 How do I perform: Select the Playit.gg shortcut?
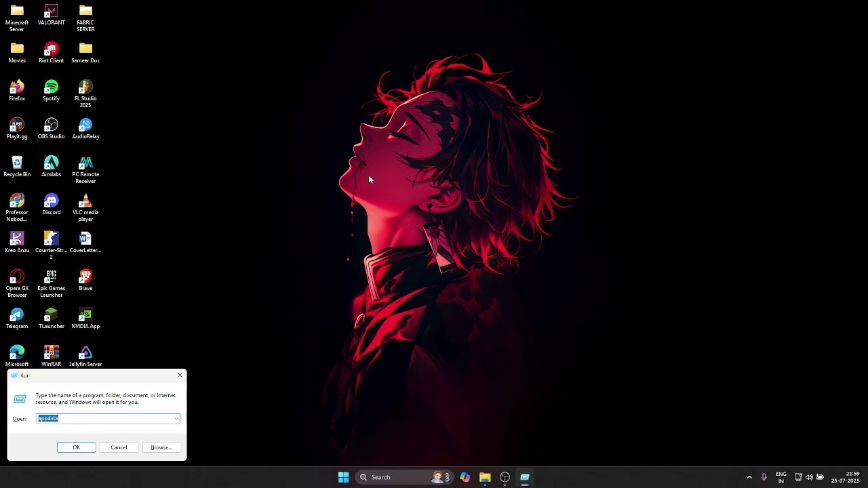point(17,128)
